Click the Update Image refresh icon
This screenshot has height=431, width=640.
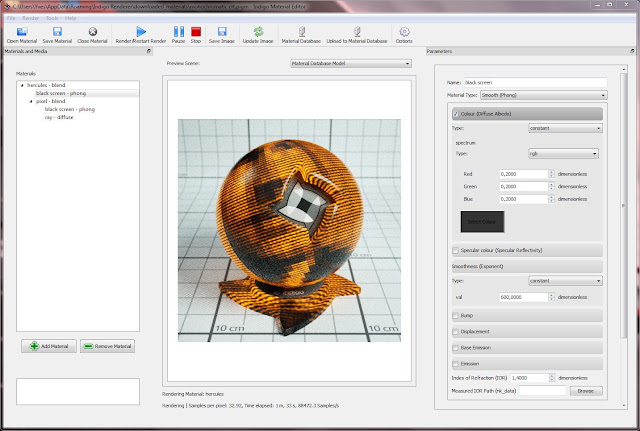click(258, 32)
